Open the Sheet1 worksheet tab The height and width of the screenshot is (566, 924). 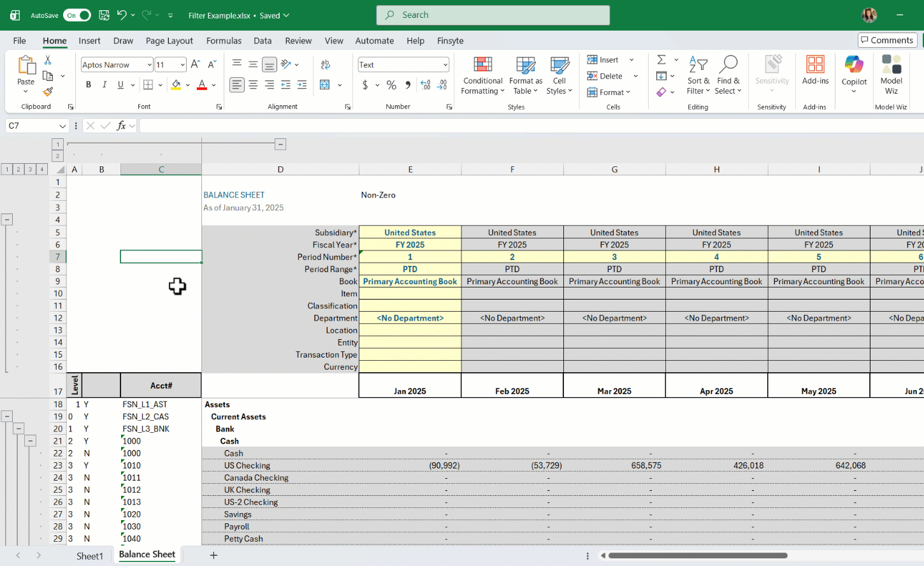point(90,556)
